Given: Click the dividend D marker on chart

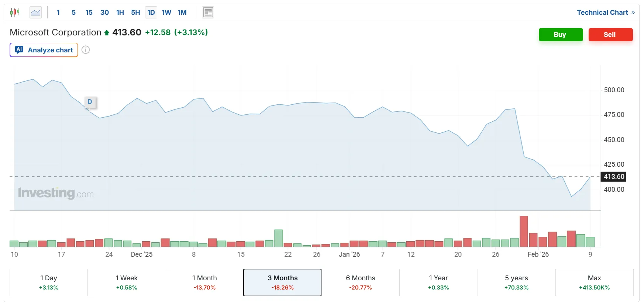Looking at the screenshot, I should pyautogui.click(x=90, y=102).
